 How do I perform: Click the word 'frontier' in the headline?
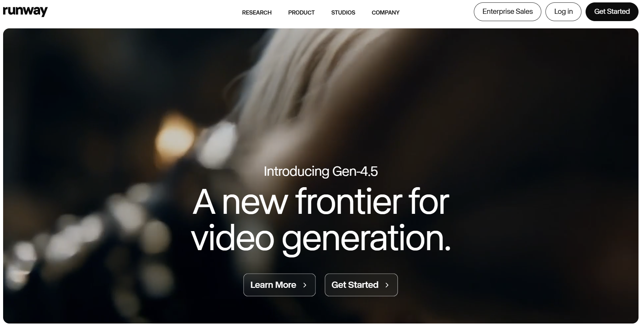click(349, 202)
